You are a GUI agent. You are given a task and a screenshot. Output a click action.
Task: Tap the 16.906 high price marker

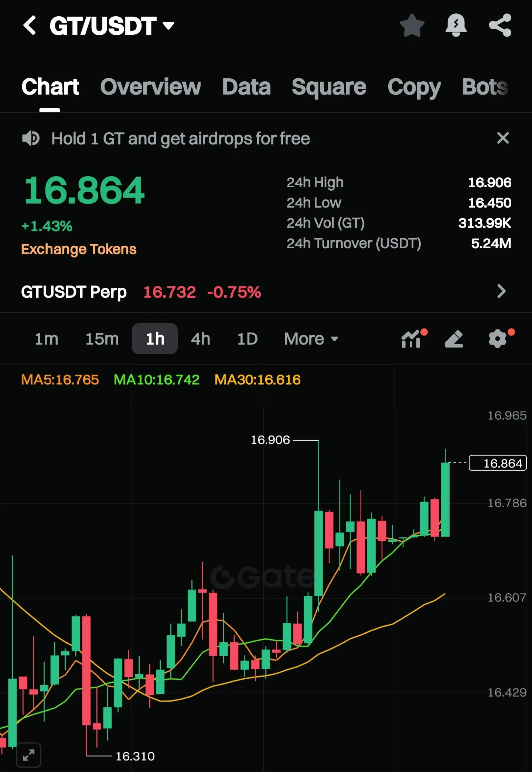click(270, 440)
